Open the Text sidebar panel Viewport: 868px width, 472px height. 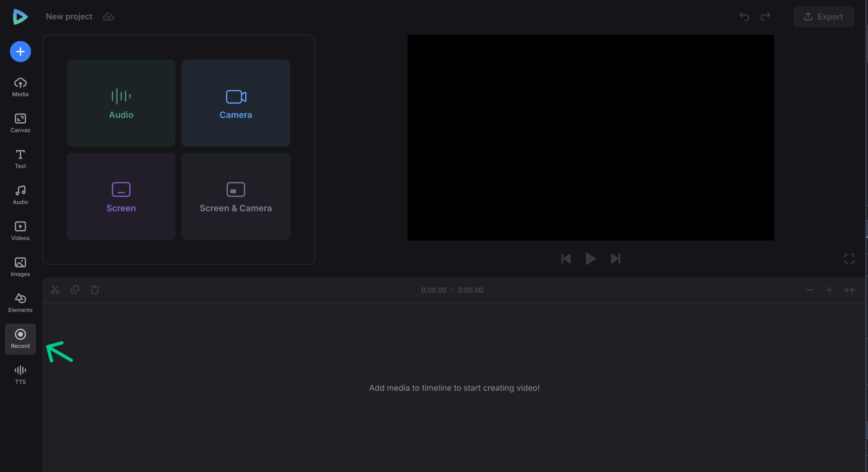point(21,159)
